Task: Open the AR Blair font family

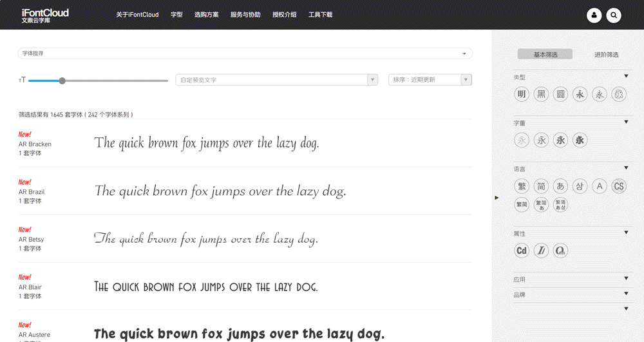Action: (x=30, y=287)
